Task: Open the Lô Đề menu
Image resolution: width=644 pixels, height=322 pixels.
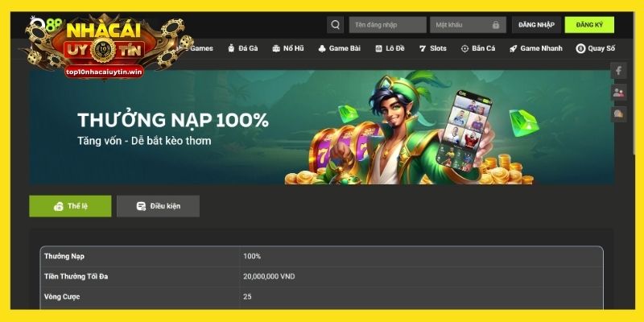Action: coord(390,48)
